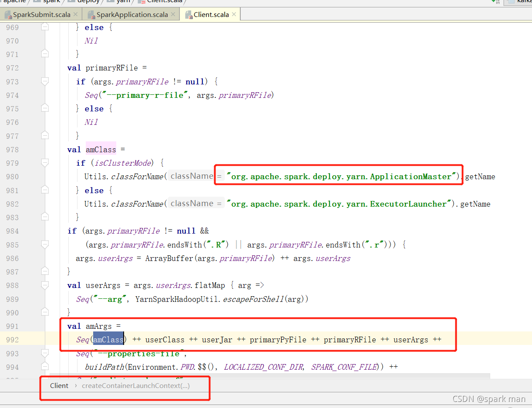
Task: Click userJar on line 992
Action: [217, 340]
